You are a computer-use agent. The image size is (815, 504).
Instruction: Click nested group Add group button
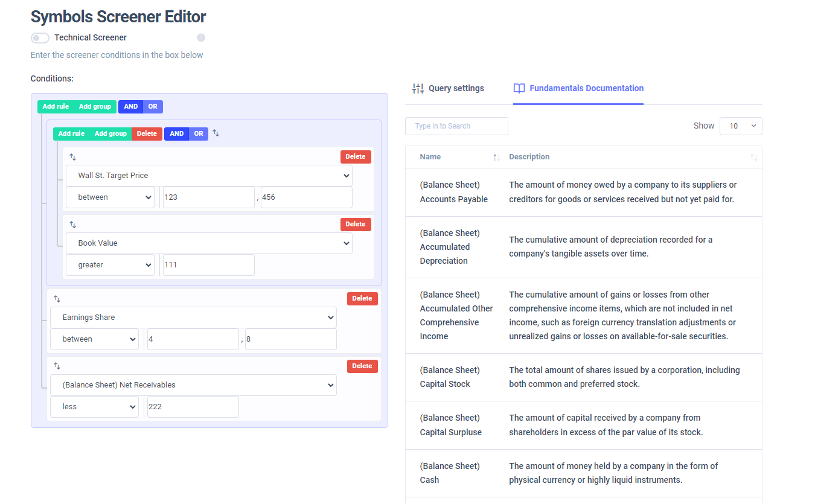pyautogui.click(x=110, y=134)
